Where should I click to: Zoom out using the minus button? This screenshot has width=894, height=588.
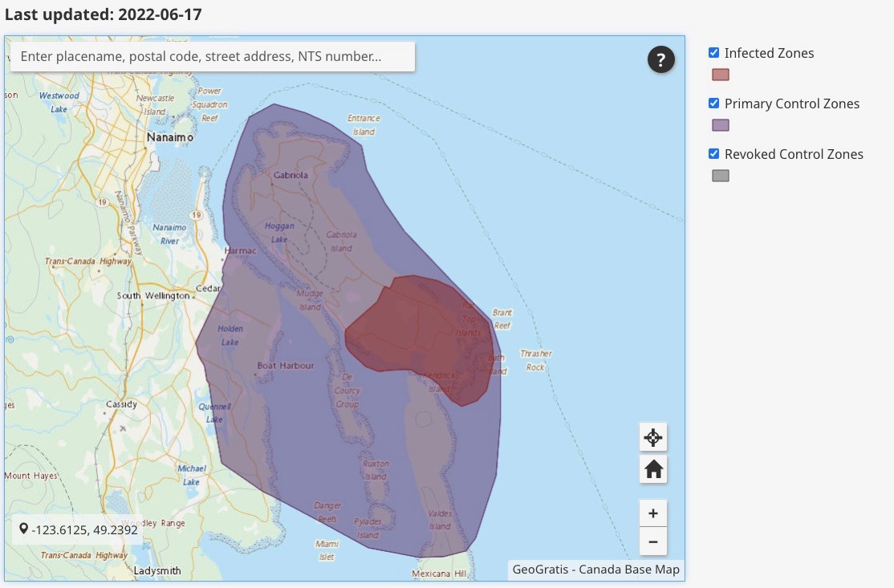pos(653,542)
